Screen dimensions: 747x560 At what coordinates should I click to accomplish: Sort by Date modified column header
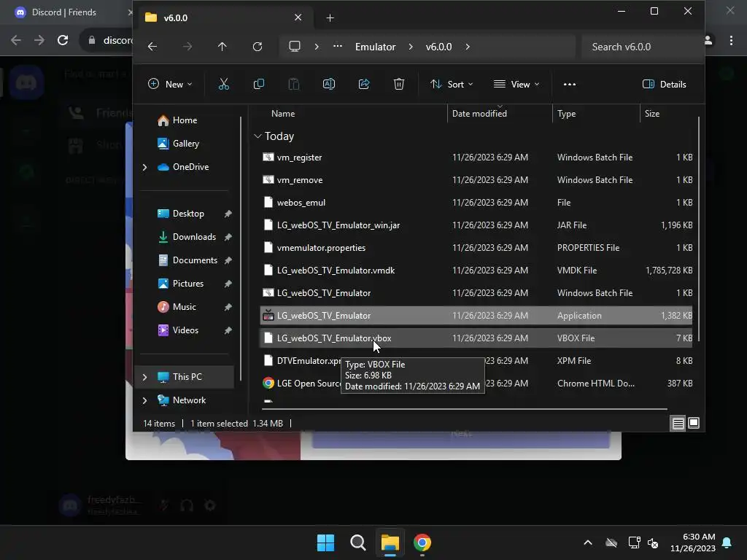pyautogui.click(x=479, y=113)
